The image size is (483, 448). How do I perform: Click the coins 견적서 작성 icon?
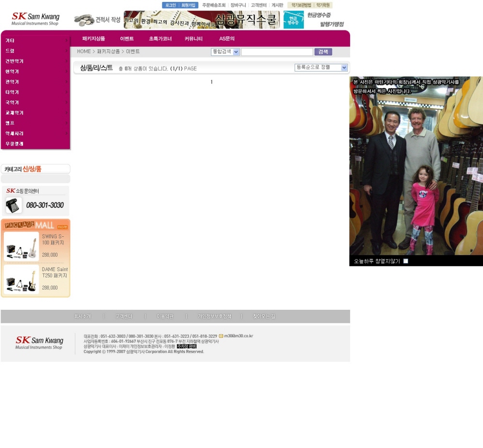coord(84,20)
